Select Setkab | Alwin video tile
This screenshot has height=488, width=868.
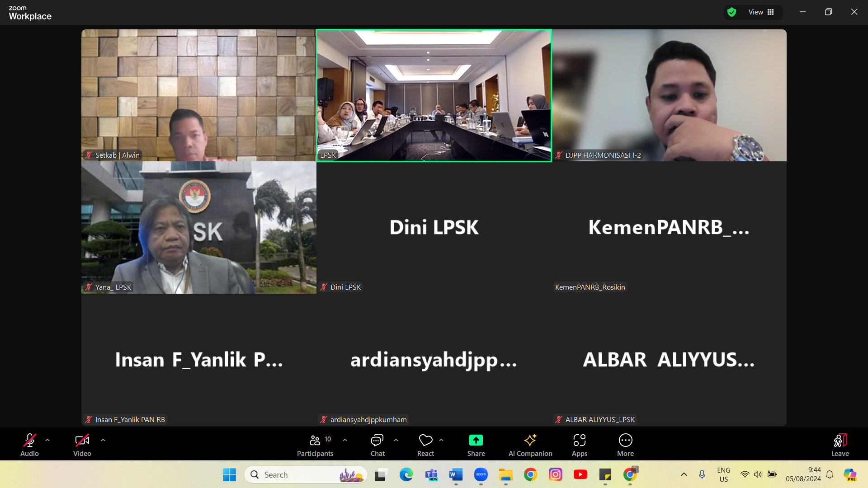198,95
